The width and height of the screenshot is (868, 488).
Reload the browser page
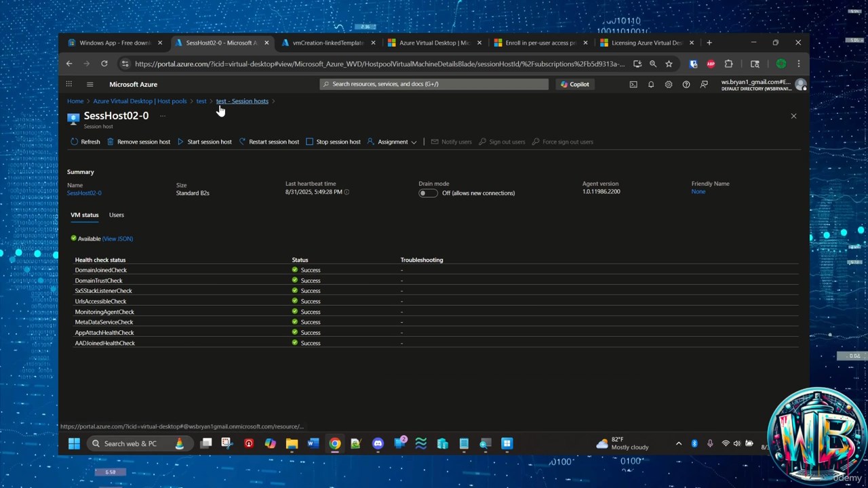104,64
